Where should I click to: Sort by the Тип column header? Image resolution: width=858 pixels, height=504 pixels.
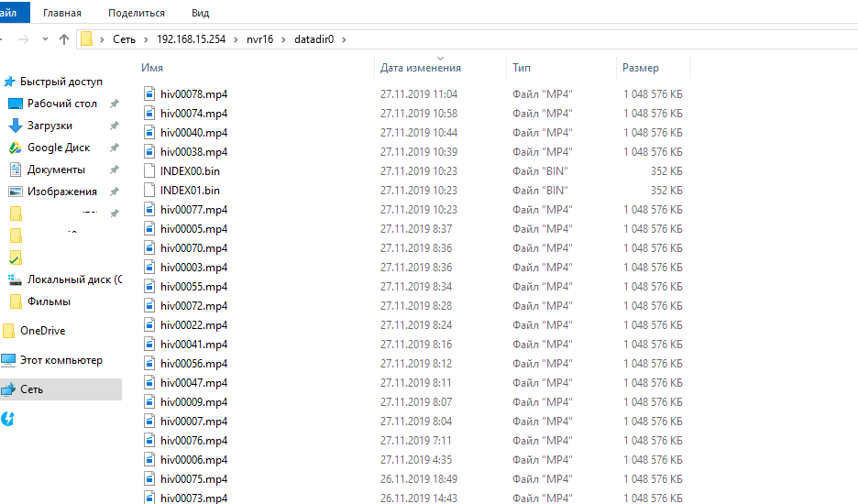[x=522, y=68]
